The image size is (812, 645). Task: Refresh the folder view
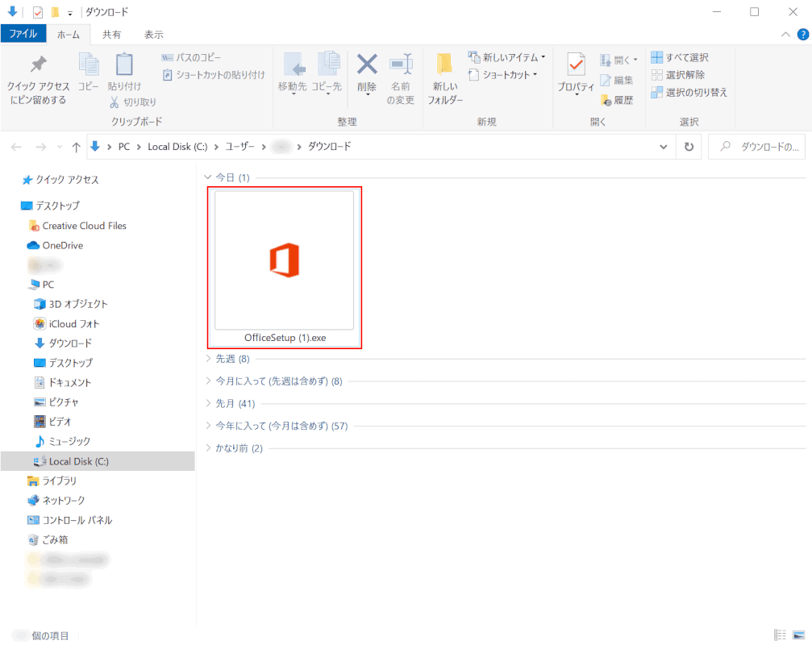tap(689, 147)
